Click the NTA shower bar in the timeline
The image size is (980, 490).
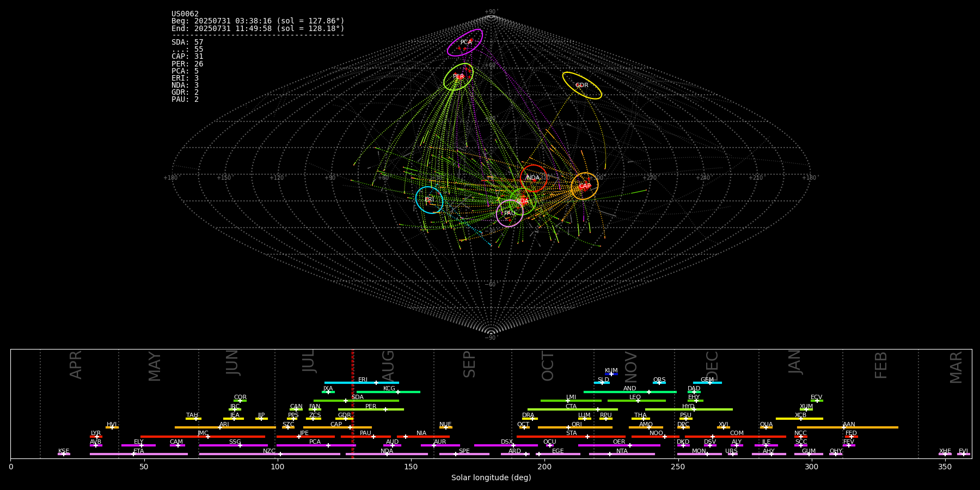[622, 454]
